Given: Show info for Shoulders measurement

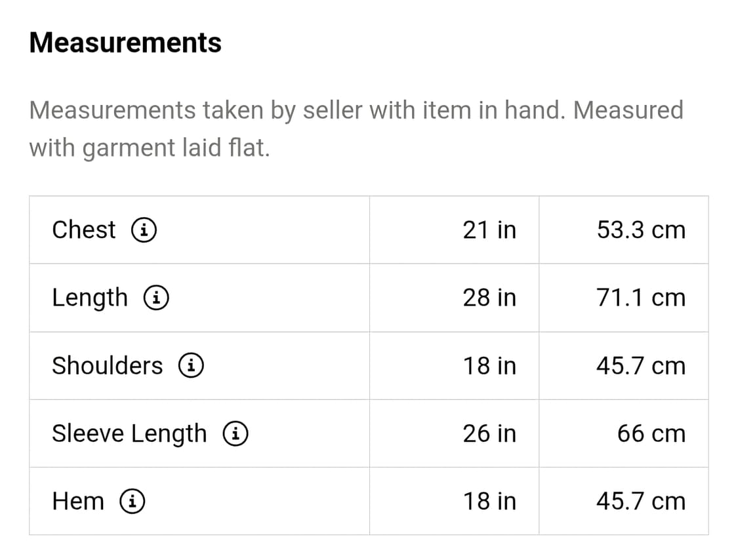Looking at the screenshot, I should coord(191,366).
